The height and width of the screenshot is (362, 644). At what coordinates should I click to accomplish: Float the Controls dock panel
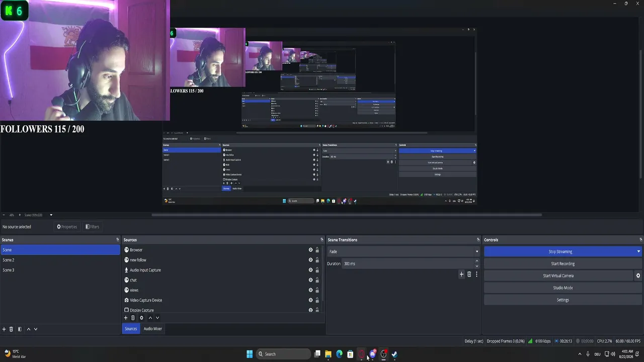click(640, 240)
